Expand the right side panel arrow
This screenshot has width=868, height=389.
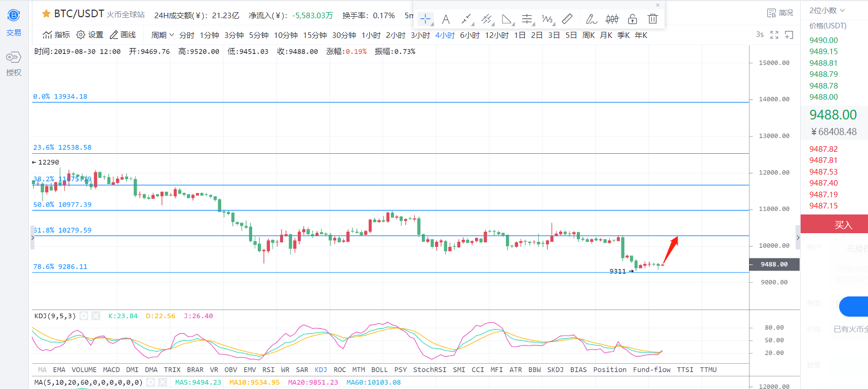pos(798,238)
